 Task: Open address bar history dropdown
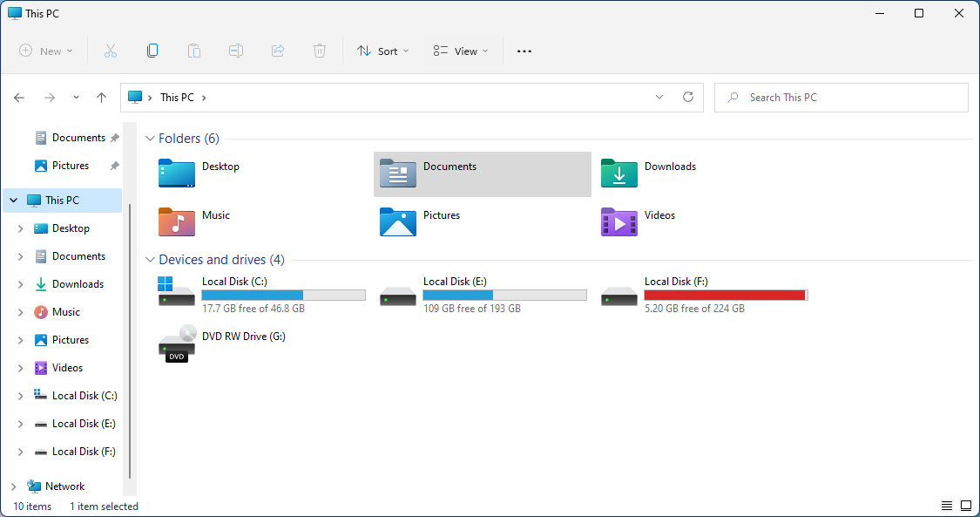(x=659, y=97)
